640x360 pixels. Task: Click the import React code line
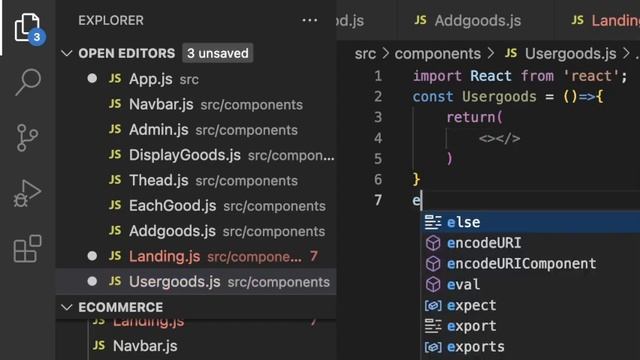(520, 76)
